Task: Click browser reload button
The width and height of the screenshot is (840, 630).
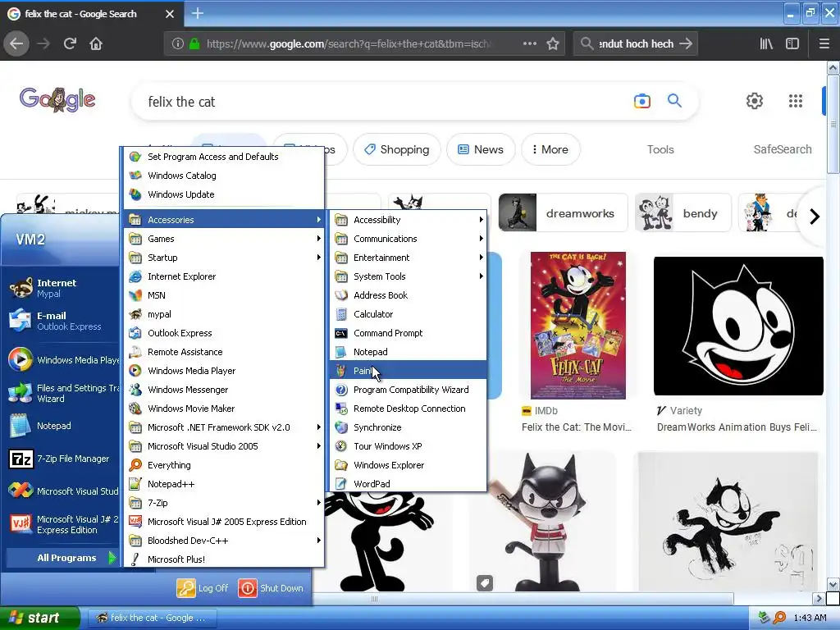Action: point(70,43)
